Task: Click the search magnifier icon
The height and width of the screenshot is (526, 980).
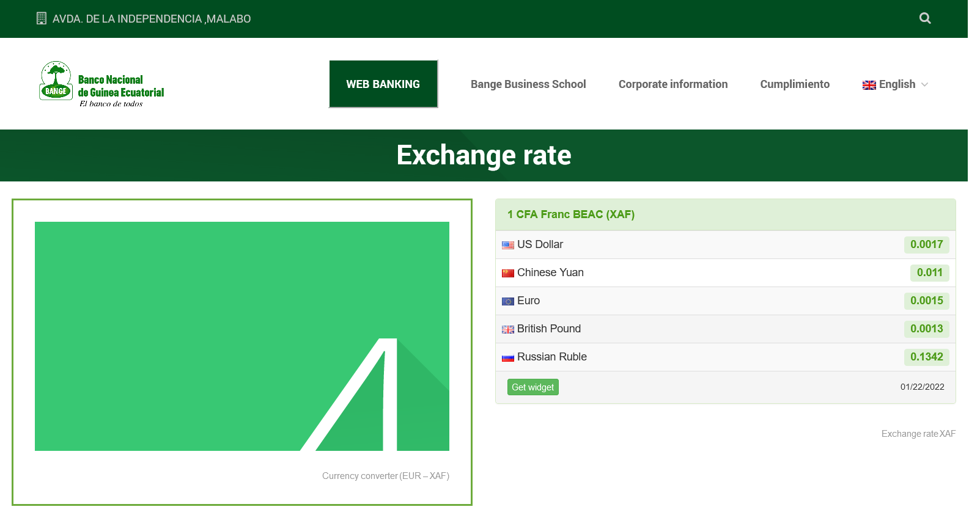Action: pyautogui.click(x=925, y=18)
